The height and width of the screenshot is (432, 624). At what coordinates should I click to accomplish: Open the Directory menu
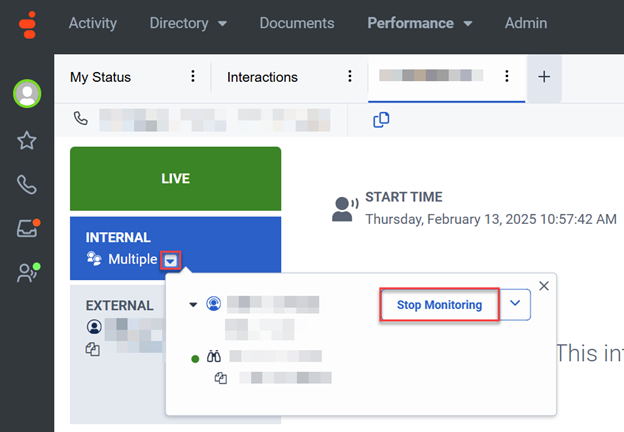188,22
